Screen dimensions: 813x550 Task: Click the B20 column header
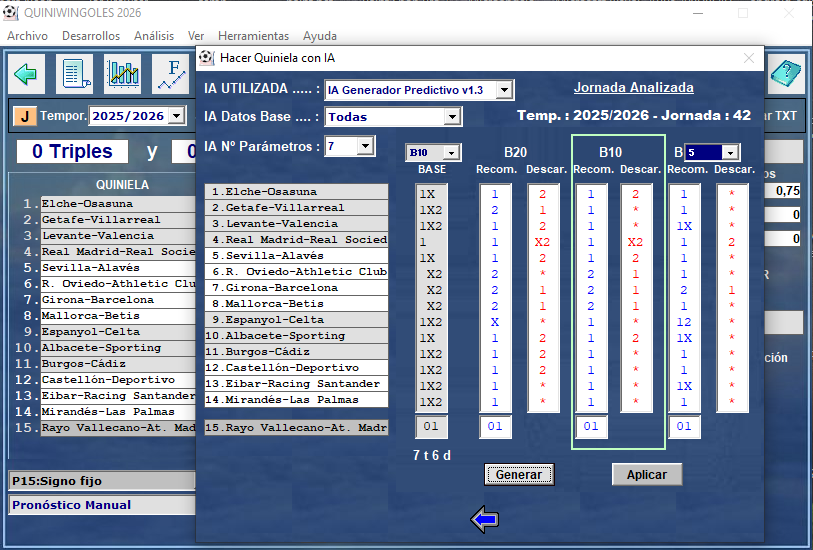[515, 152]
